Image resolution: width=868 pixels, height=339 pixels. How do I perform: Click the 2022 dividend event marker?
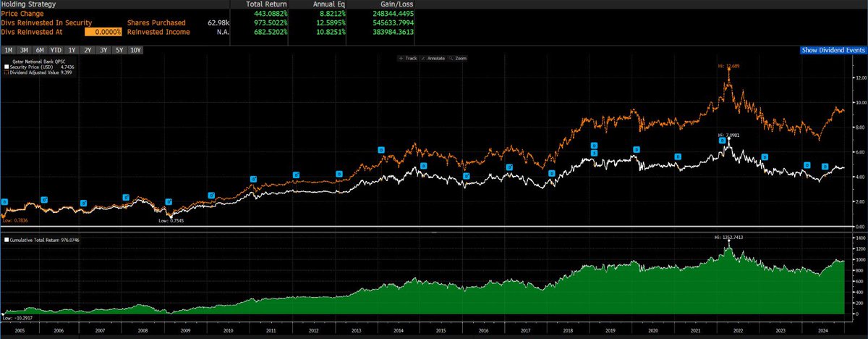[722, 141]
